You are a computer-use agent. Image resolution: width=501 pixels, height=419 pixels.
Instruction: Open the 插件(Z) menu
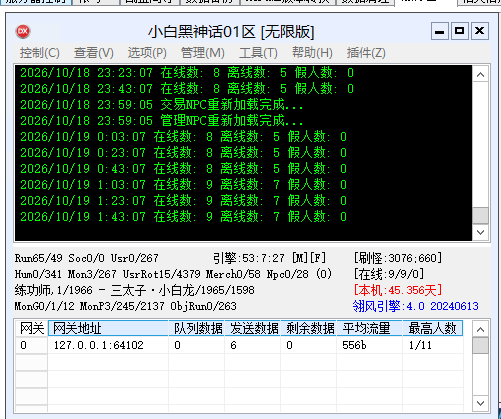click(366, 53)
